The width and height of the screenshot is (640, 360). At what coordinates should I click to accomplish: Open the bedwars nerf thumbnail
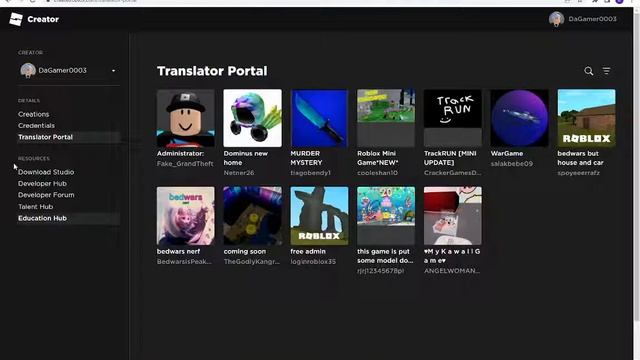click(x=186, y=216)
